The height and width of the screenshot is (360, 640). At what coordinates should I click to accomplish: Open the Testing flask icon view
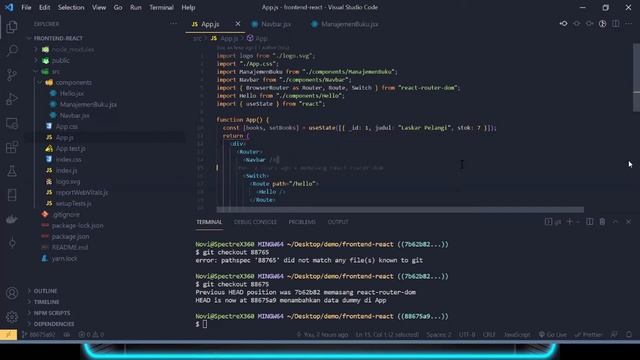coord(12,171)
